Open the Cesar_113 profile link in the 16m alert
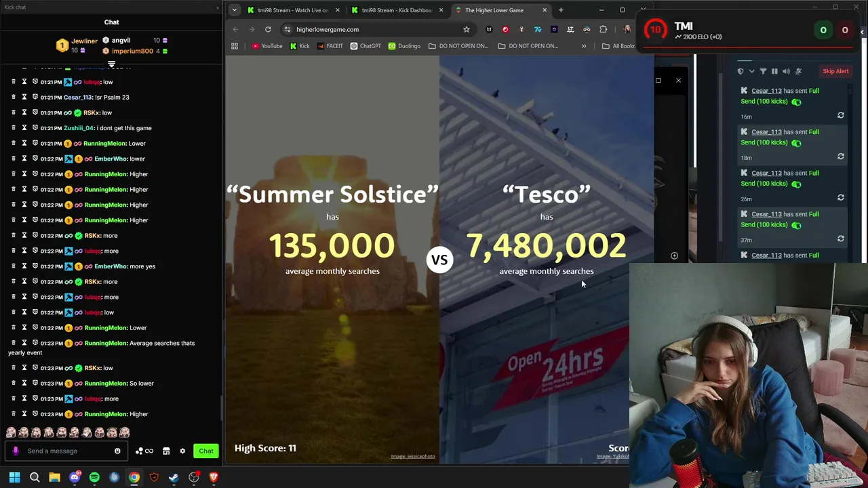 [x=766, y=91]
